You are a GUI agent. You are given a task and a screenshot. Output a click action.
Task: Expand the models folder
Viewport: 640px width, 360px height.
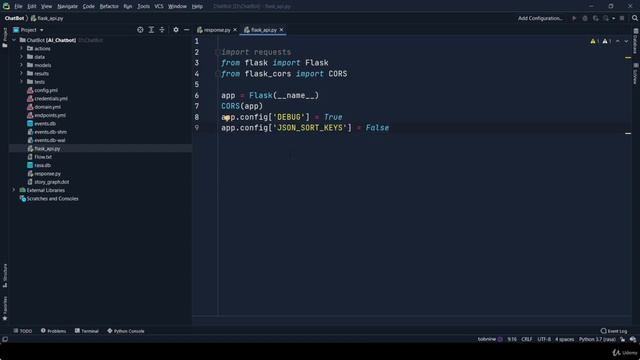click(x=21, y=65)
